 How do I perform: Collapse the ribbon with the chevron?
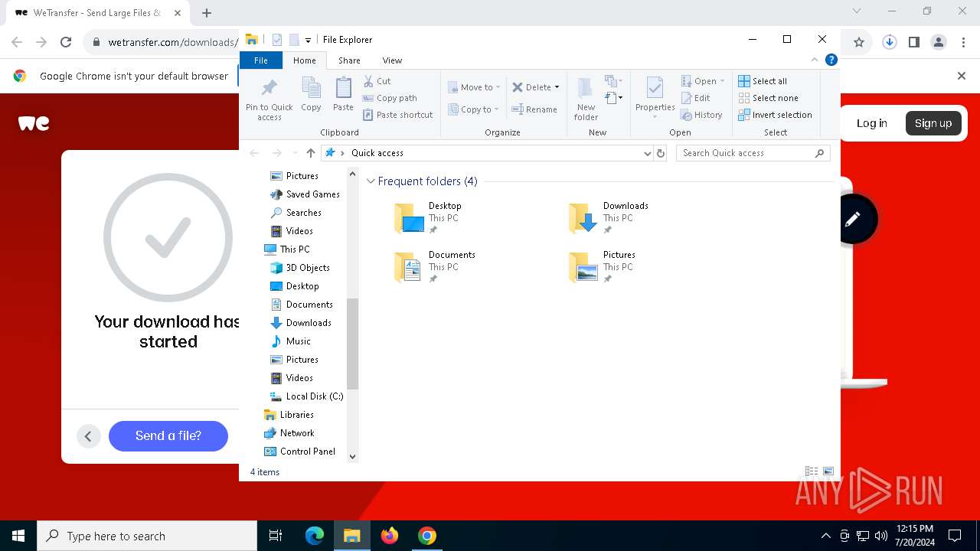815,60
